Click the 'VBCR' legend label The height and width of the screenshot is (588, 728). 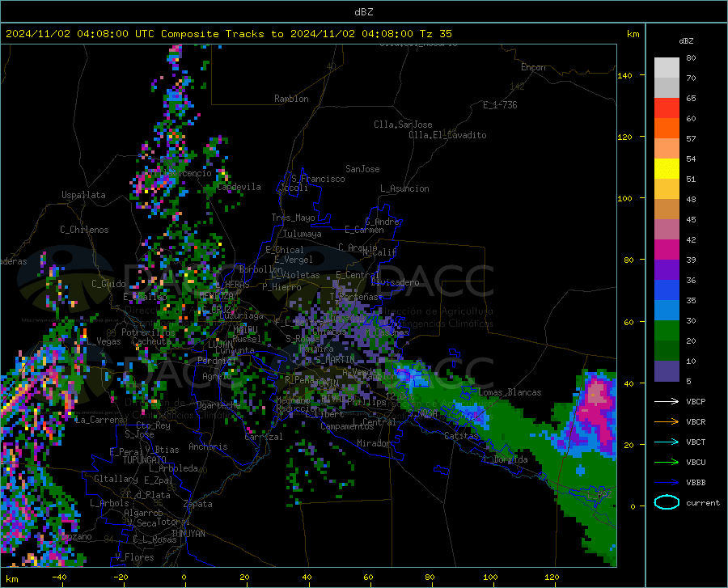coord(696,422)
